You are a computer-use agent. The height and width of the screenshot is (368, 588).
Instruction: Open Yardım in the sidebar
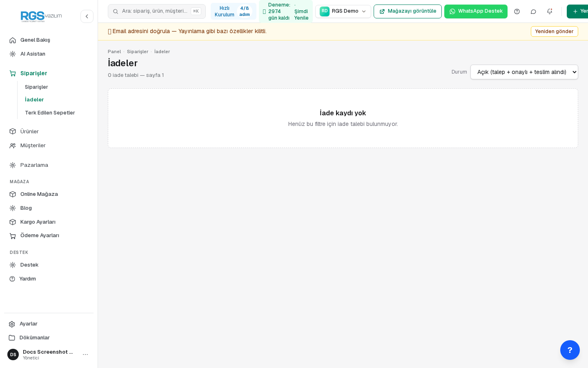click(49, 279)
